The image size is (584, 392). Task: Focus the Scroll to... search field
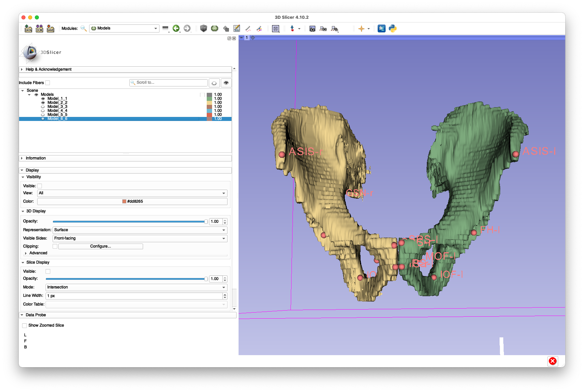pyautogui.click(x=169, y=82)
